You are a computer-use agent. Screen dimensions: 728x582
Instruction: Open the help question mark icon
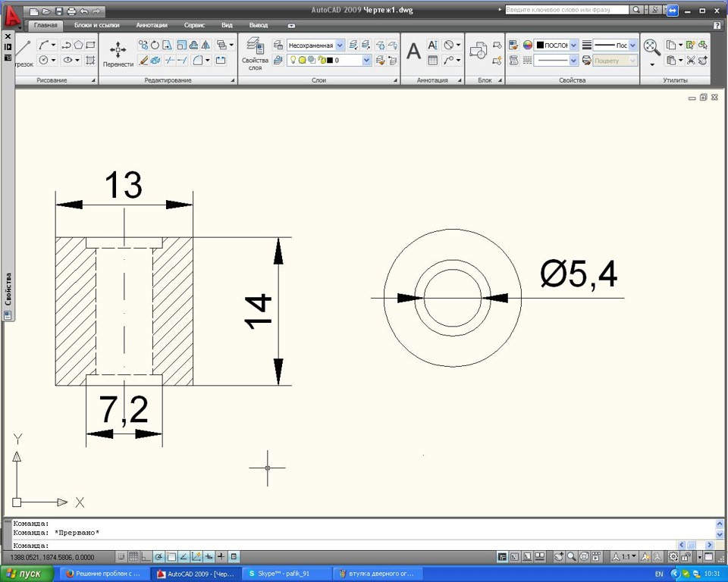[x=717, y=25]
